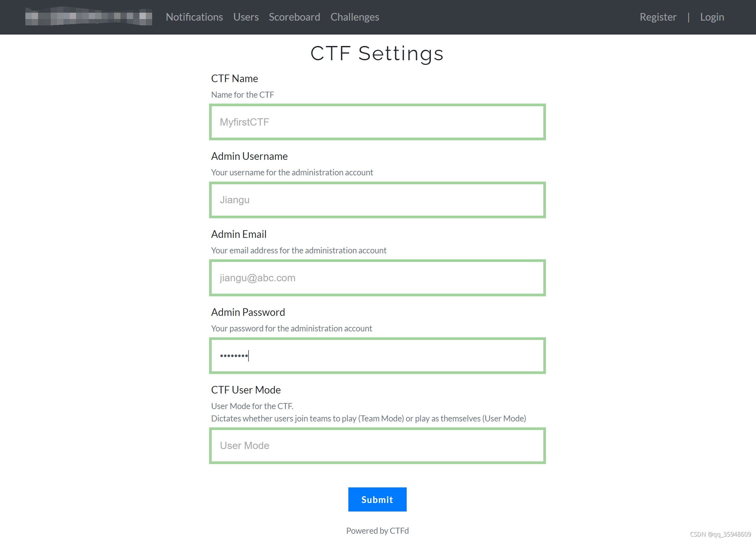View the Scoreboard page
Viewport: 756px width, 541px height.
(x=294, y=17)
